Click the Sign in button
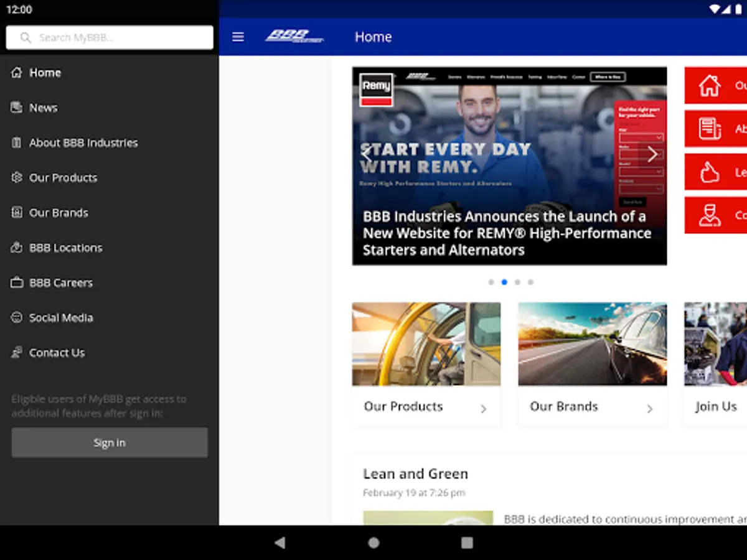Viewport: 747px width, 560px height. [x=110, y=442]
